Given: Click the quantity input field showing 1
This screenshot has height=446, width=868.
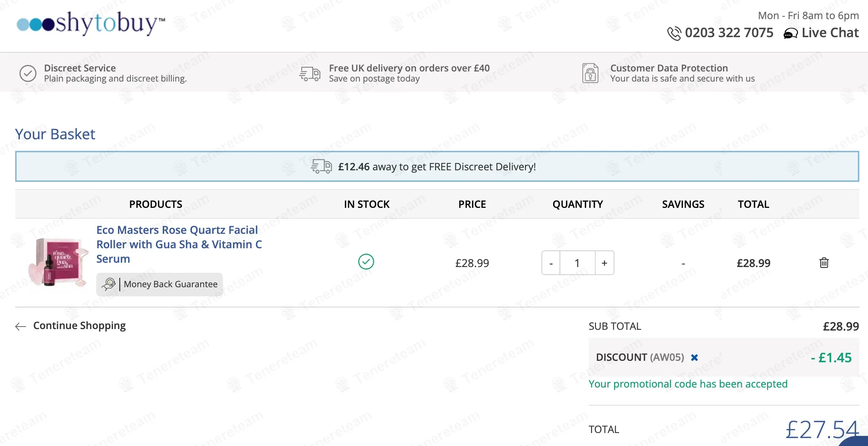Looking at the screenshot, I should pyautogui.click(x=577, y=263).
